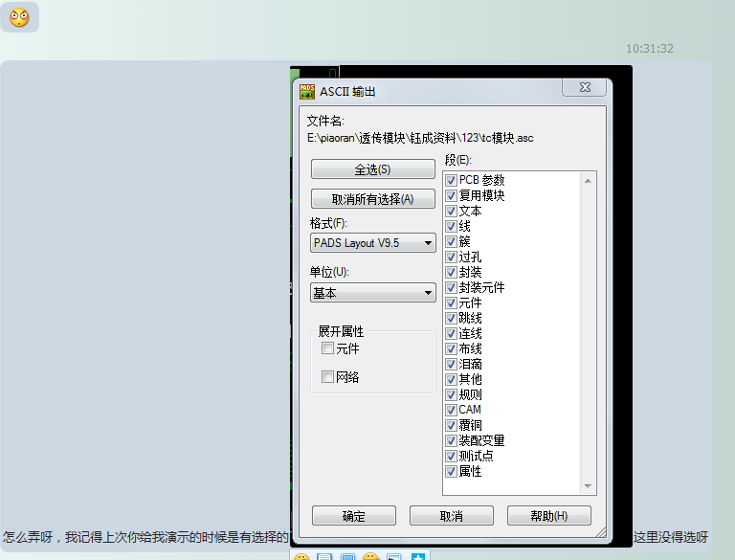Toggle the 覆铜 section checkbox

pos(451,425)
